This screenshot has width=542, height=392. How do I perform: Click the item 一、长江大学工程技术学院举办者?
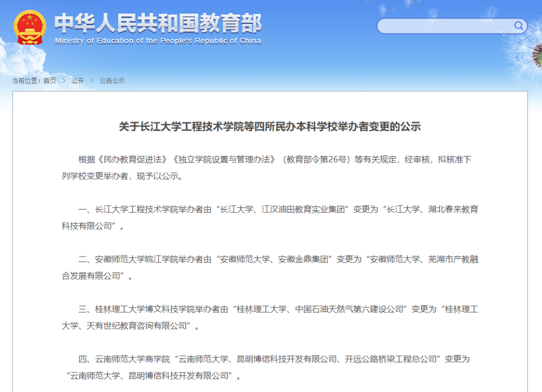click(x=269, y=218)
